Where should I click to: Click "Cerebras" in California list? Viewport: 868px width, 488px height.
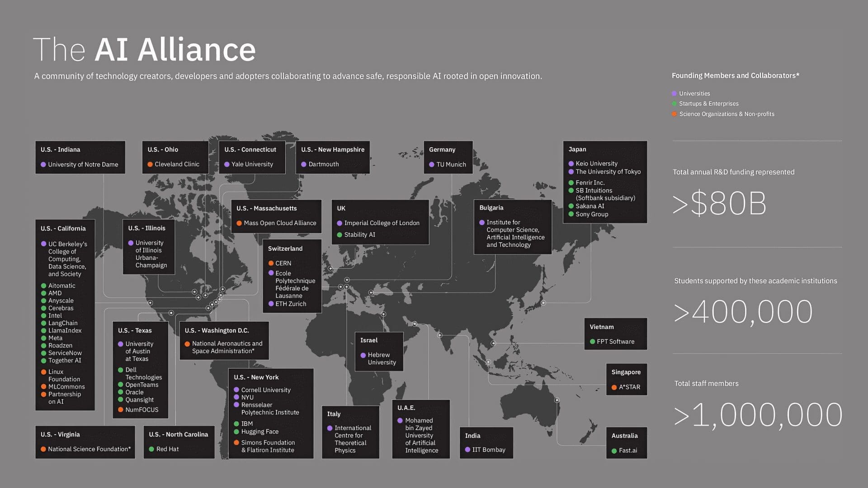(61, 308)
